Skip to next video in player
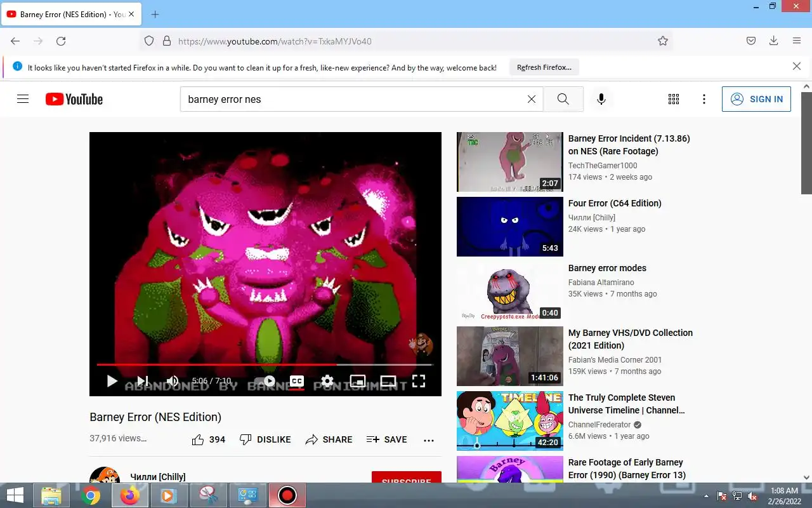 point(143,381)
